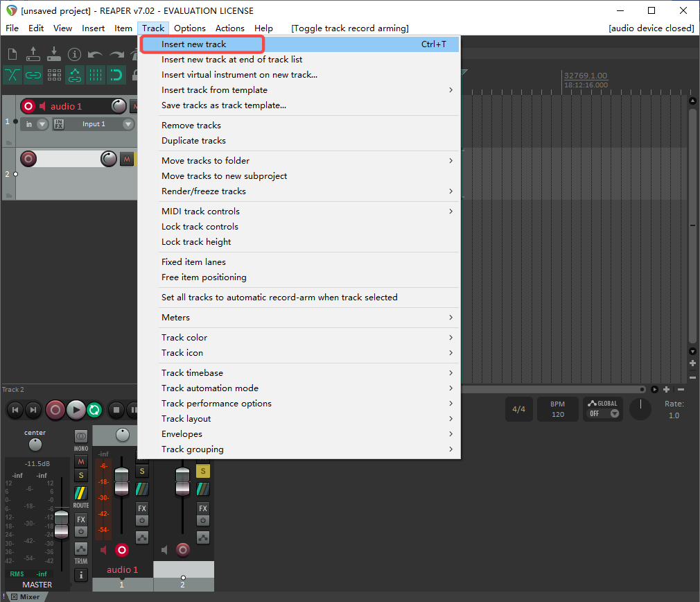Solo track 2 in mixer

202,471
